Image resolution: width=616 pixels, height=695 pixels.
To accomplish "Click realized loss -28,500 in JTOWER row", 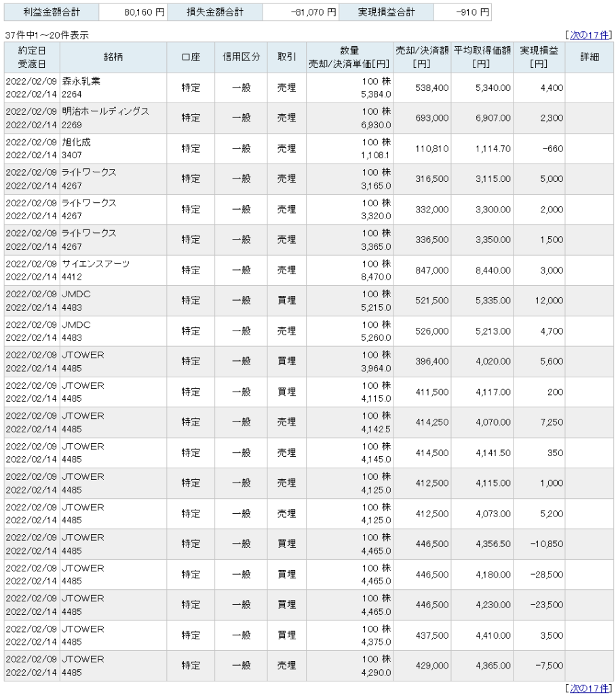I will click(x=547, y=574).
